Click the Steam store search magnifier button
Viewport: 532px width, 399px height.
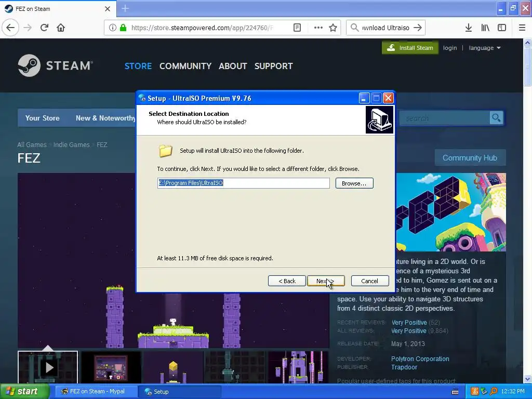tap(496, 118)
